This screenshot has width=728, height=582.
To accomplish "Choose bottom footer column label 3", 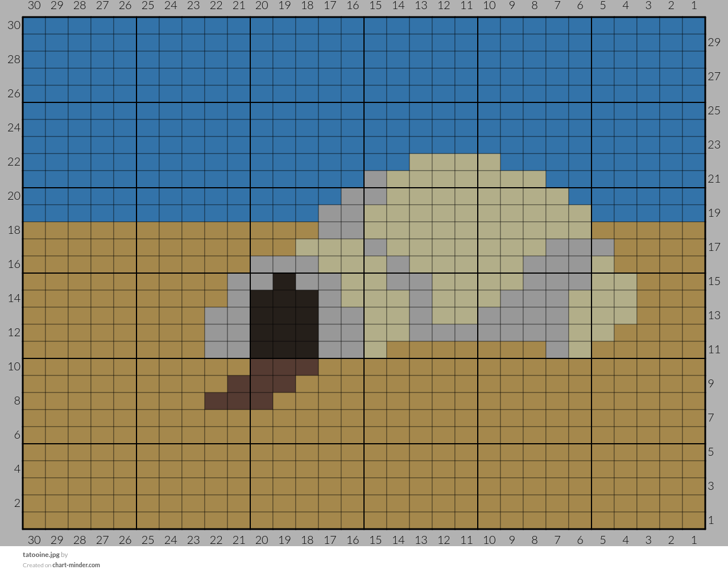I will click(x=648, y=540).
